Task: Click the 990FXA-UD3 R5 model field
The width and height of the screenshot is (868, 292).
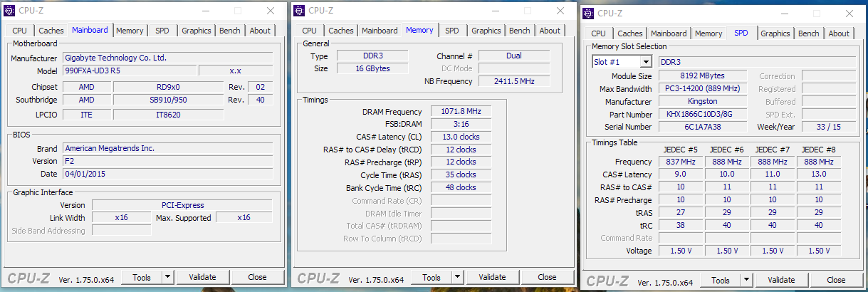Action: [x=128, y=71]
